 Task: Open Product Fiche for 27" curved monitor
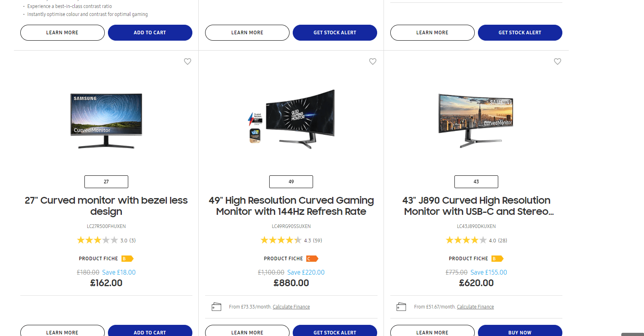tap(98, 259)
